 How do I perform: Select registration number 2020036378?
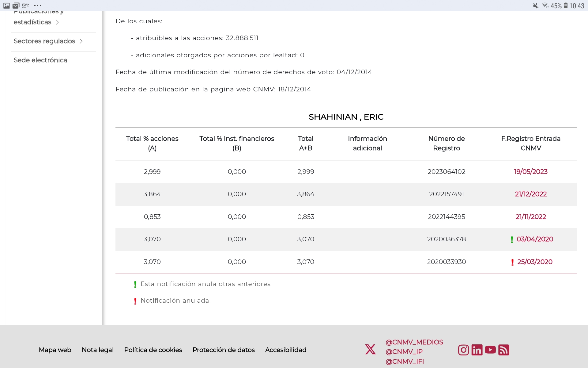coord(447,239)
